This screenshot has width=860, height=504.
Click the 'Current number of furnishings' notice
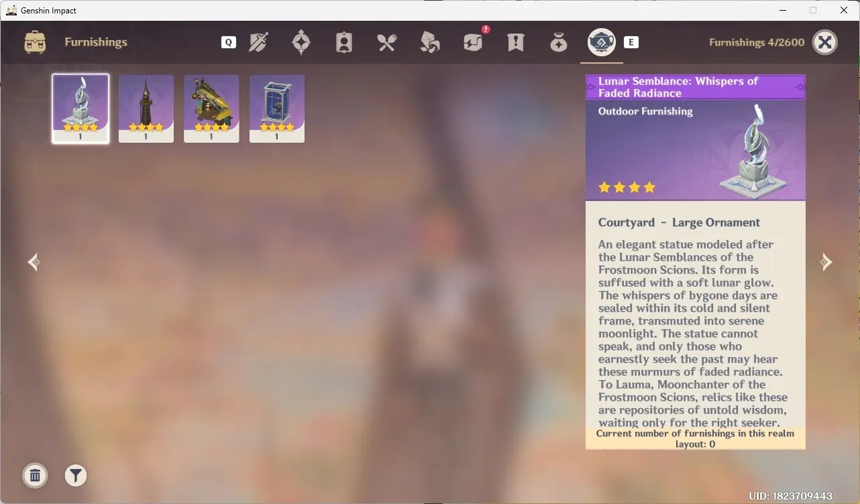click(x=695, y=438)
